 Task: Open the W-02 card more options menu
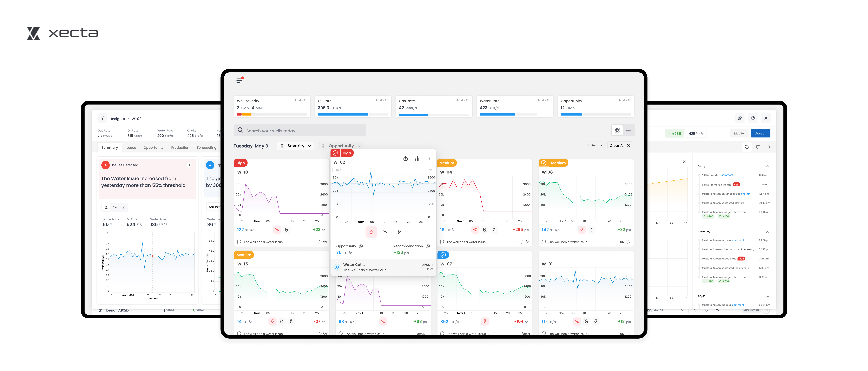click(x=429, y=158)
